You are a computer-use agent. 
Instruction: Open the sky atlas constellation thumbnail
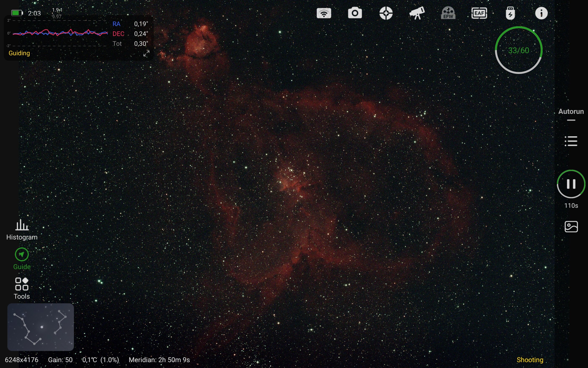pyautogui.click(x=41, y=327)
